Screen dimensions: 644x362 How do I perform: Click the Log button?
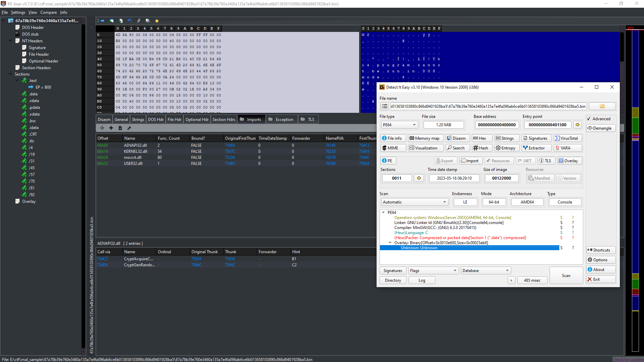click(x=422, y=280)
